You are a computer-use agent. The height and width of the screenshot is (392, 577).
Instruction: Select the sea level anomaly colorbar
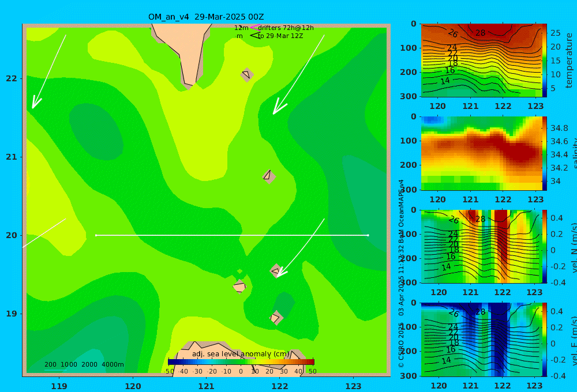241,361
